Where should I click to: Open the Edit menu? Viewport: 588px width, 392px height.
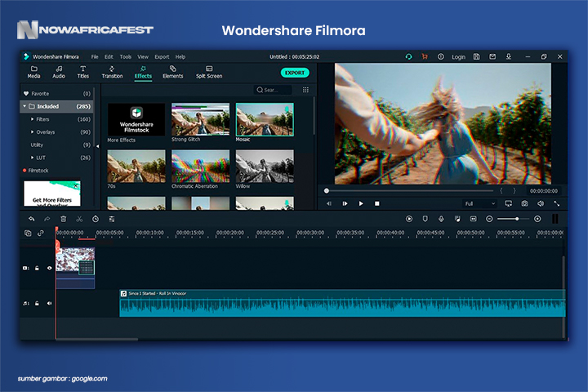pos(109,56)
